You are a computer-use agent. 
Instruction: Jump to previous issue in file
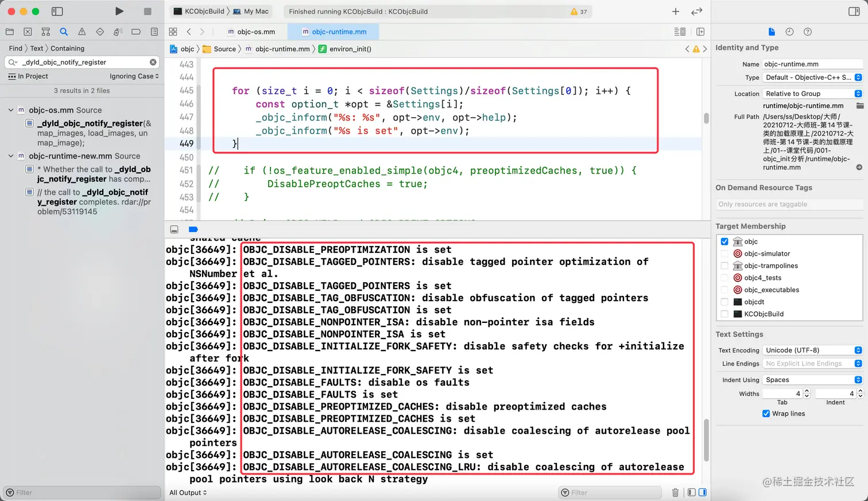click(x=687, y=49)
